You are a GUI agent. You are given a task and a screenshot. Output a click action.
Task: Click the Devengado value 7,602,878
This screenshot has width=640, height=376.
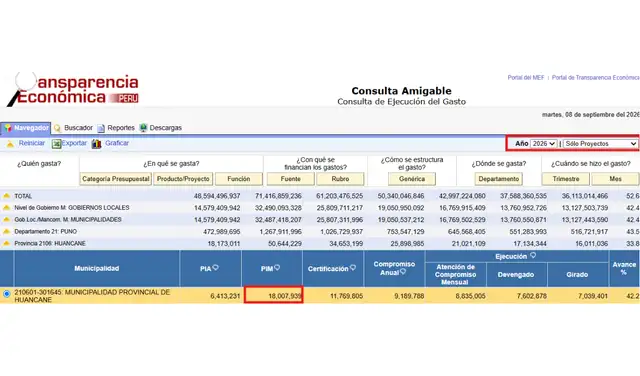tap(531, 296)
